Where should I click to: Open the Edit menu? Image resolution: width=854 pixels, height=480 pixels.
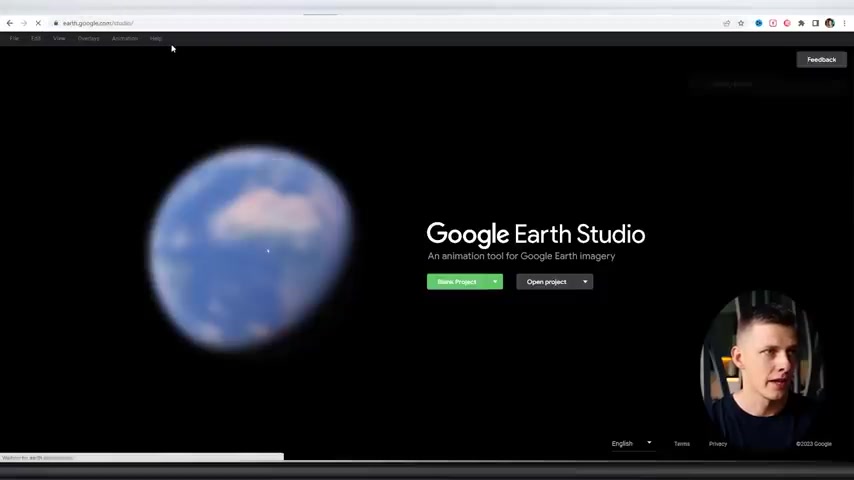[36, 39]
